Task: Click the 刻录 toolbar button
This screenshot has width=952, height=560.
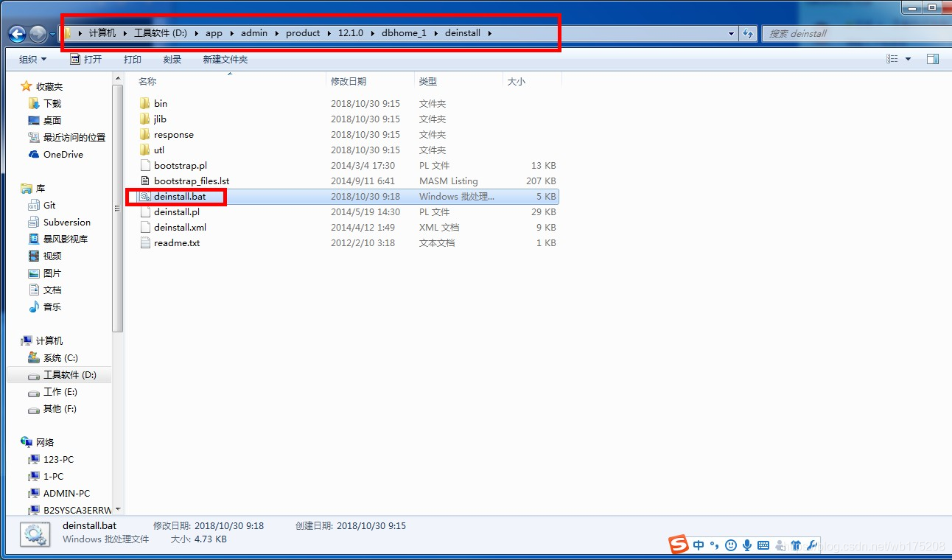Action: [172, 59]
